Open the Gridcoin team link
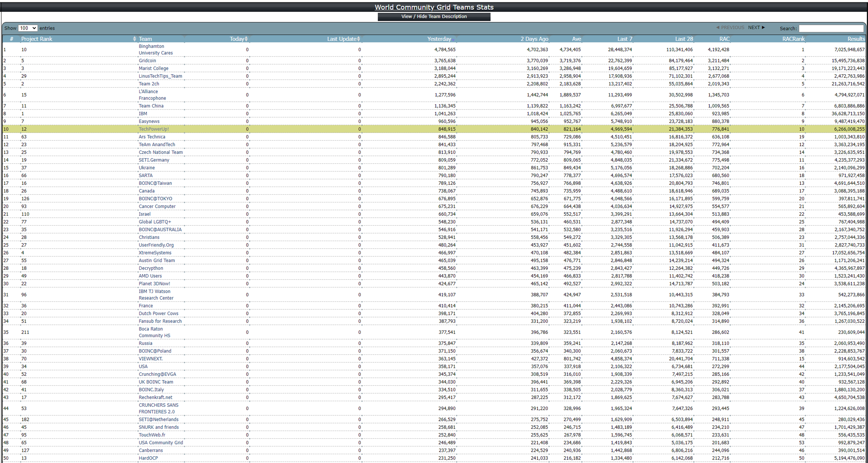Image resolution: width=868 pixels, height=463 pixels. pyautogui.click(x=147, y=61)
